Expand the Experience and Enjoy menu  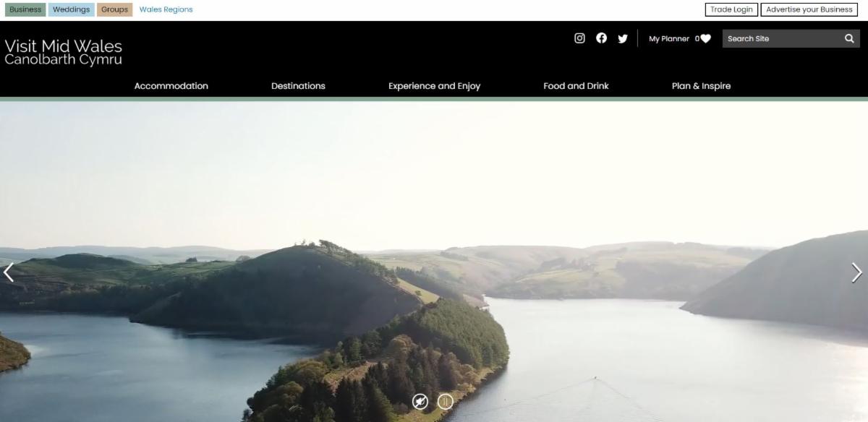(x=434, y=86)
